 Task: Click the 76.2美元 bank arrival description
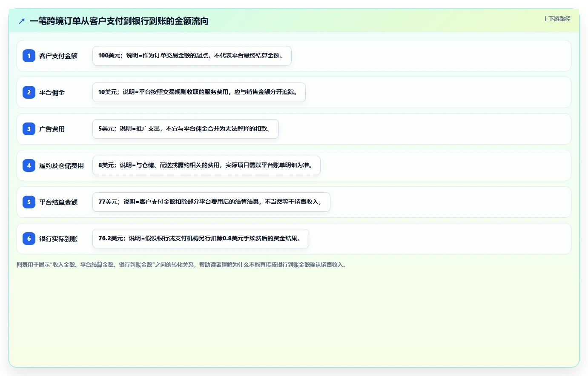201,239
